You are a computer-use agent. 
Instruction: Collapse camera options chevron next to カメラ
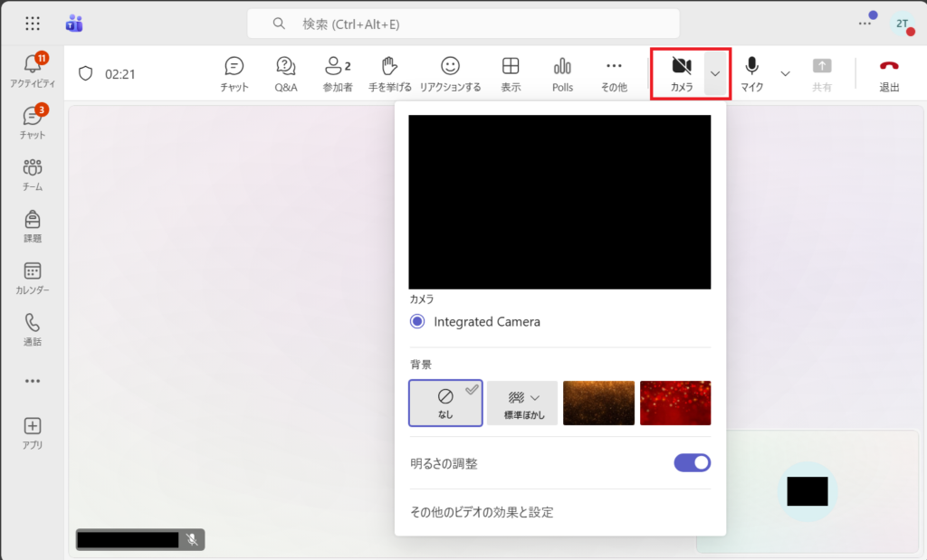716,73
